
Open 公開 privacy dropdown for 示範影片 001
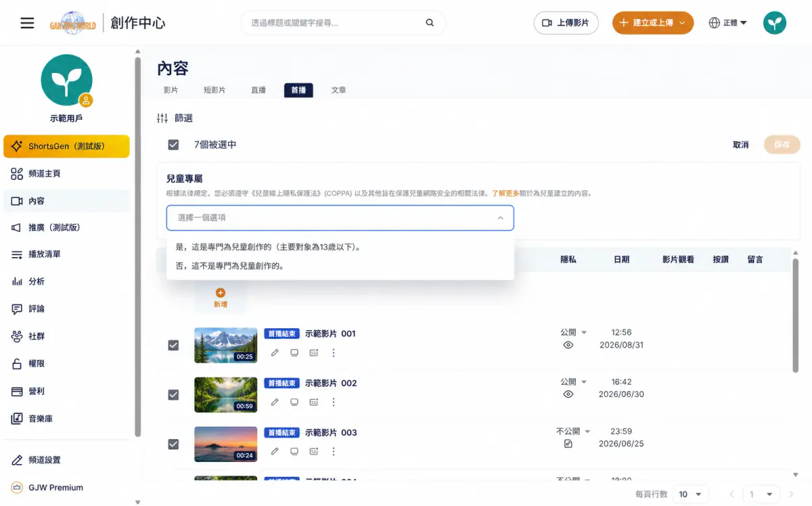573,332
